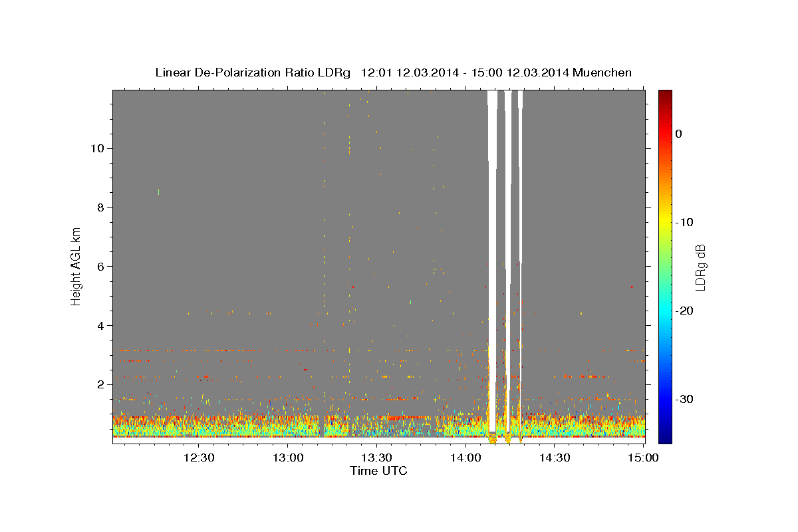Click the 14:00 time tick label
The width and height of the screenshot is (798, 532).
(x=465, y=458)
